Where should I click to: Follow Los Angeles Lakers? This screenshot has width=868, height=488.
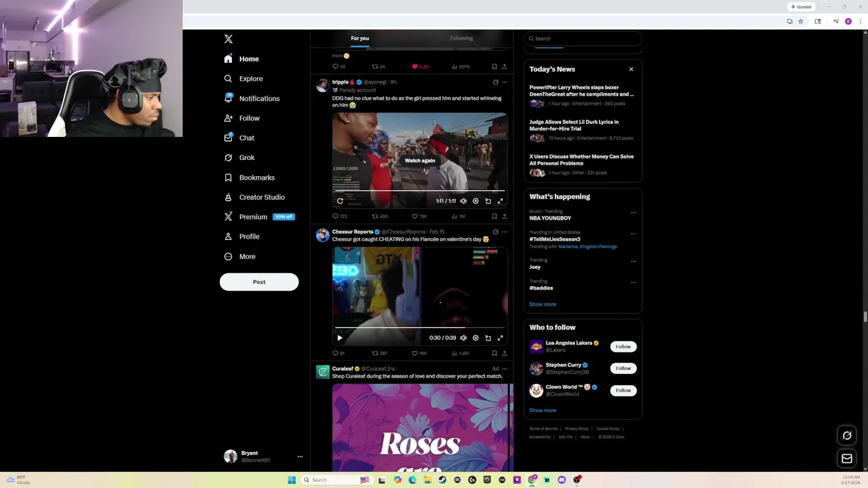(x=623, y=346)
